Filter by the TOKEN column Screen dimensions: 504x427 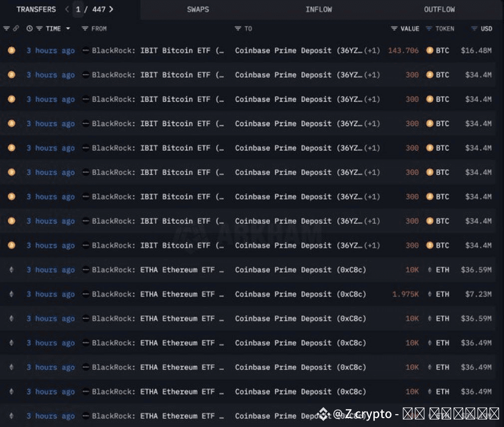coord(429,28)
